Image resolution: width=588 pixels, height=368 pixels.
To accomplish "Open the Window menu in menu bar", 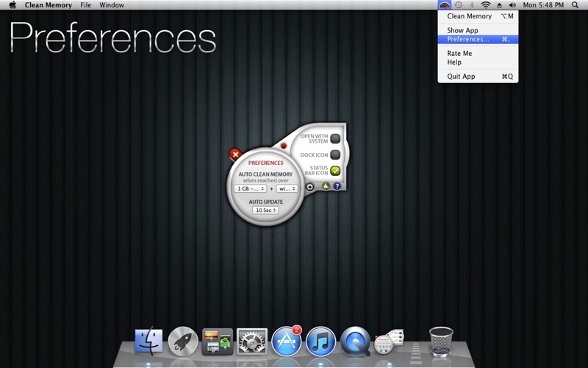I will [112, 5].
